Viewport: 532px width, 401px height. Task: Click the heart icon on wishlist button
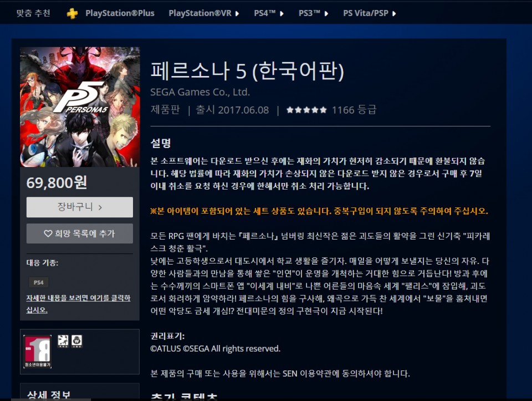point(48,234)
